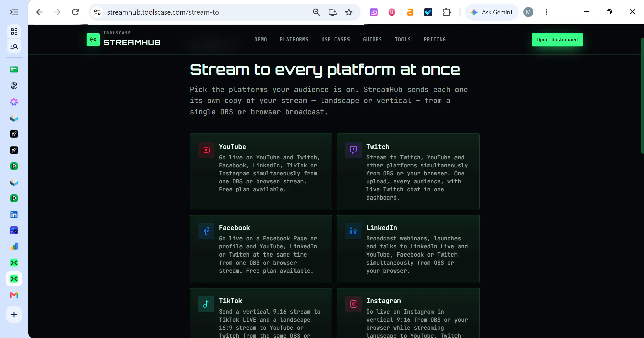
Task: Click the Twitch card icon
Action: (x=354, y=150)
